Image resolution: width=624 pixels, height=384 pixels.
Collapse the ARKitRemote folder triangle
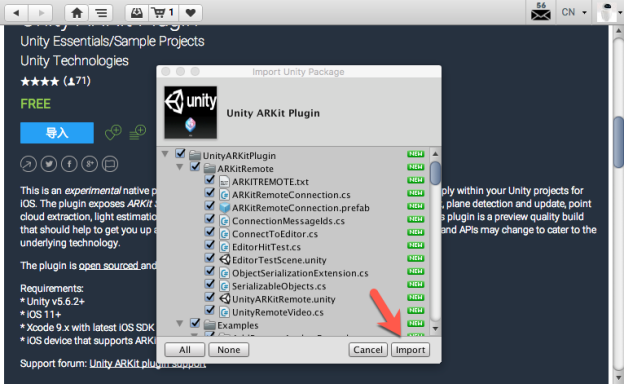click(180, 167)
